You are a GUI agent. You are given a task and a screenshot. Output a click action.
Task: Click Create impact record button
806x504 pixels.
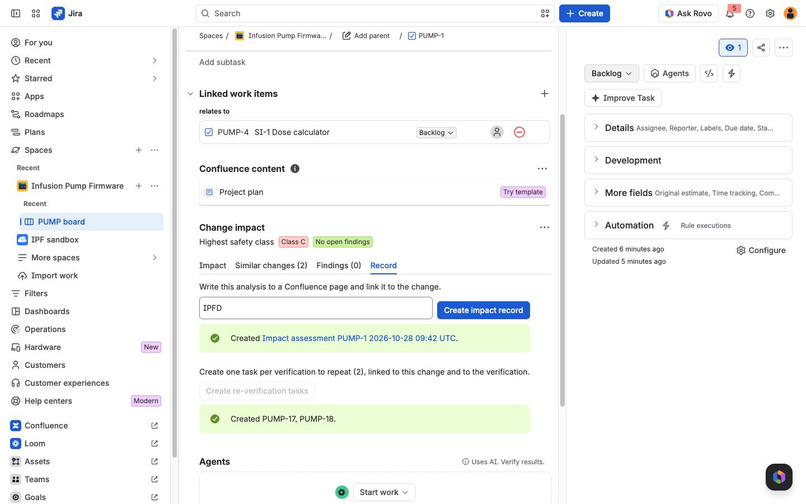(483, 310)
